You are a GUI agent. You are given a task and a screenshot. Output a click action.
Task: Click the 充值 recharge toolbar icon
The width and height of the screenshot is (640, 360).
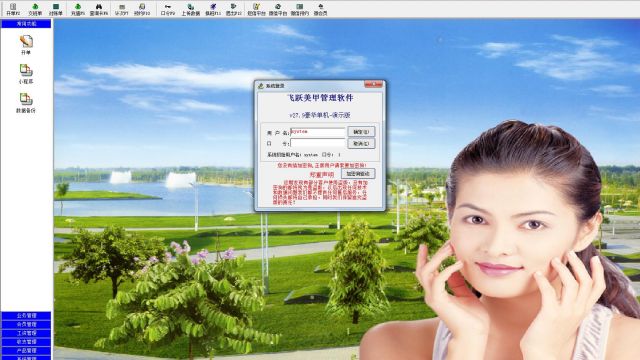point(78,9)
